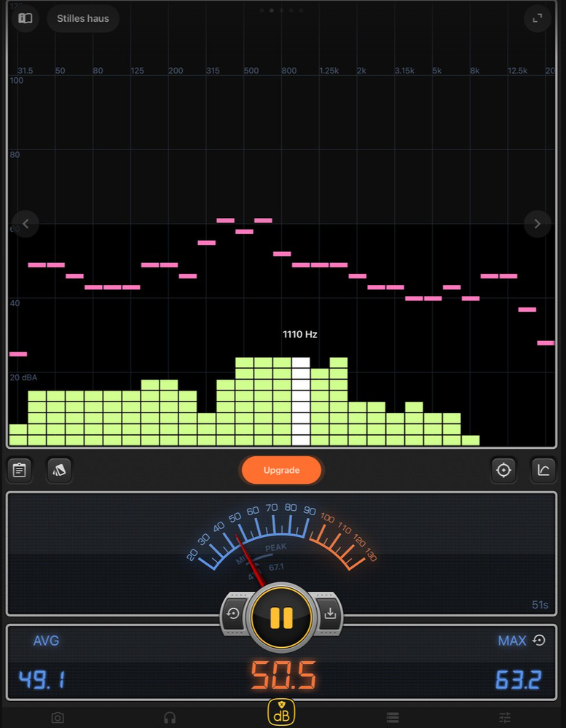Go to the previous chart with left arrow
Image resolution: width=566 pixels, height=728 pixels.
click(x=25, y=224)
